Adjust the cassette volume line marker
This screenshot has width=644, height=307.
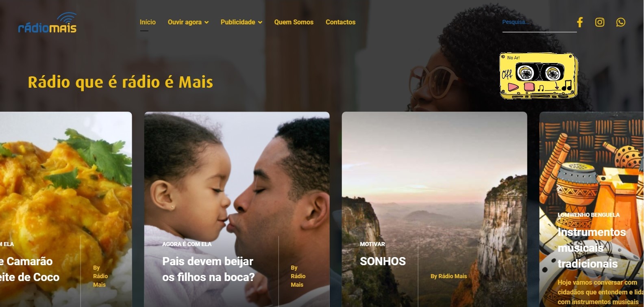coord(556,86)
